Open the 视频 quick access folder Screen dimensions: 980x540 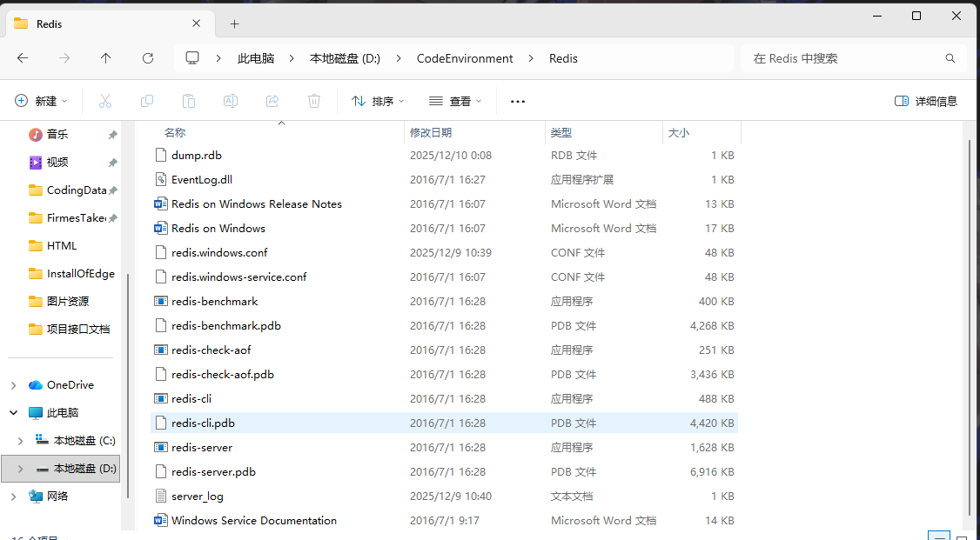click(57, 163)
